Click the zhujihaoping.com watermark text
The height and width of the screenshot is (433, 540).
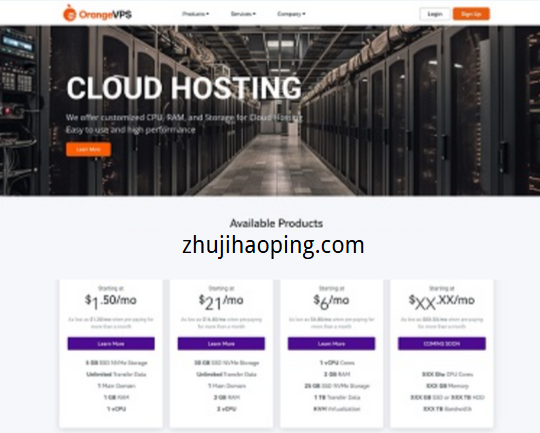[x=273, y=246]
